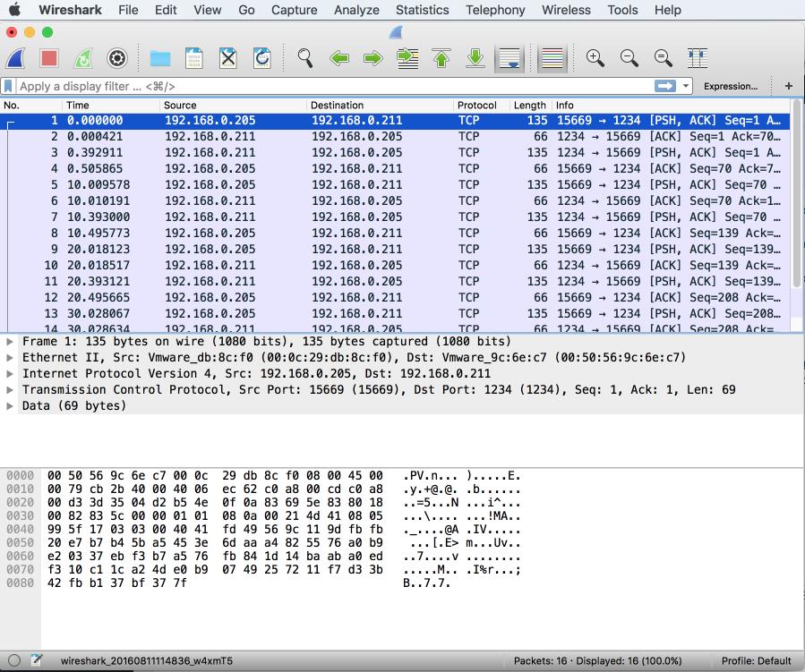
Task: Open the find packet search icon
Action: (x=304, y=58)
